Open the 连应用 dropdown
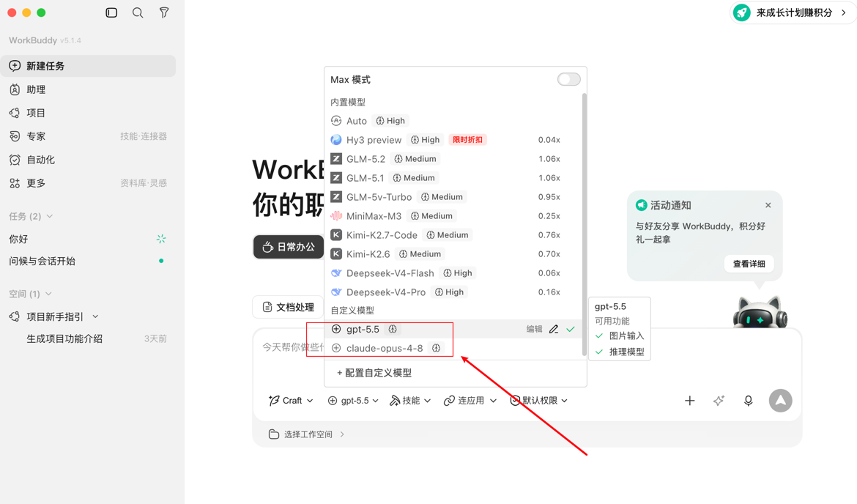The image size is (857, 504). [470, 401]
